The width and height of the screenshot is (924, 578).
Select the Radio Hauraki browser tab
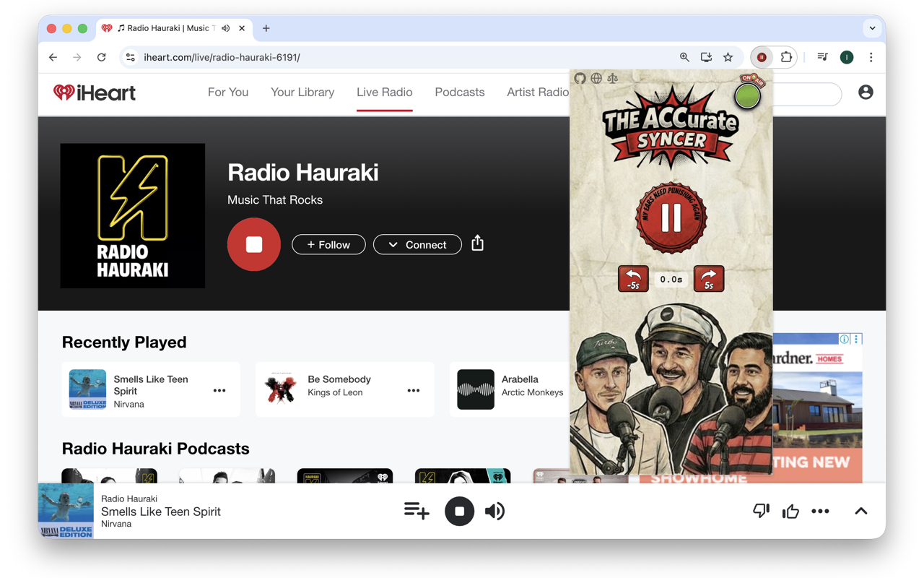click(173, 28)
